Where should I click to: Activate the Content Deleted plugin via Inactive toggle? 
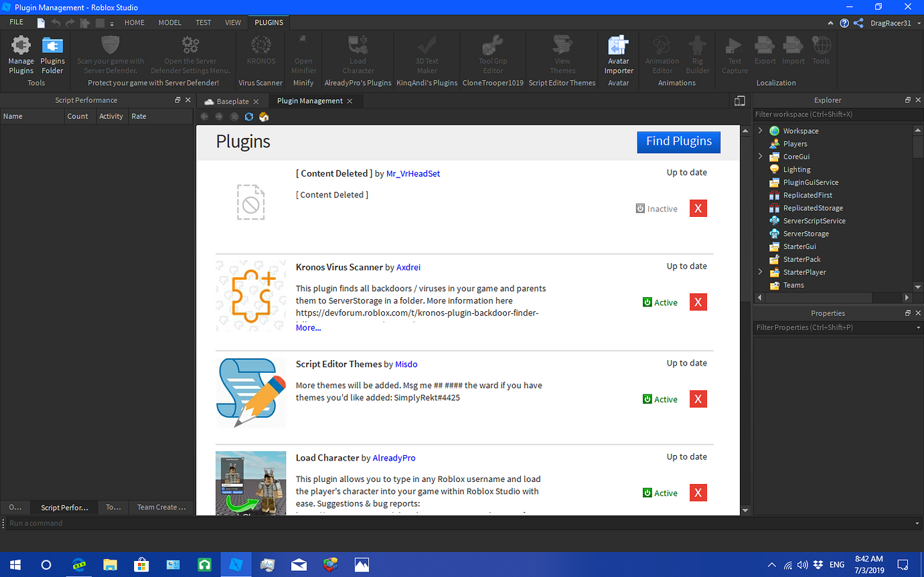tap(656, 209)
